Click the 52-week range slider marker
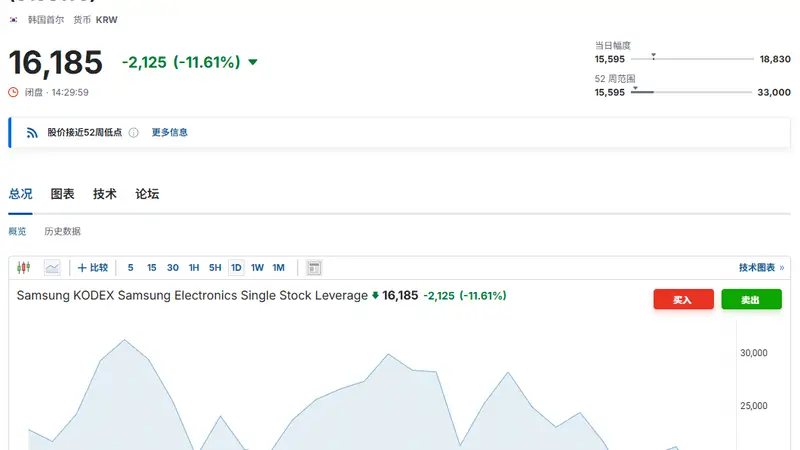The height and width of the screenshot is (450, 800). 635,89
